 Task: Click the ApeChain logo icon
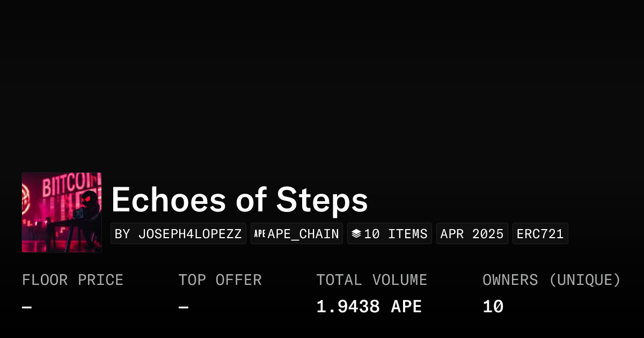tap(260, 234)
